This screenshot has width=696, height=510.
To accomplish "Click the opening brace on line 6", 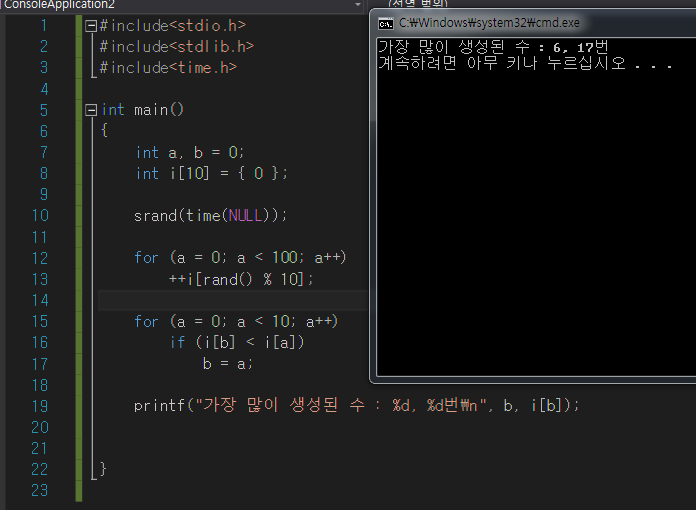I will (x=104, y=130).
